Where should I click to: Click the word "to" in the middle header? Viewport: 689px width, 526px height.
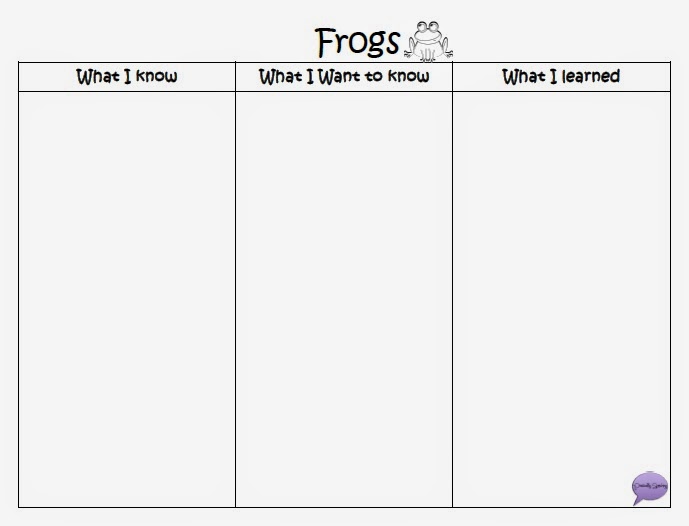click(x=374, y=76)
